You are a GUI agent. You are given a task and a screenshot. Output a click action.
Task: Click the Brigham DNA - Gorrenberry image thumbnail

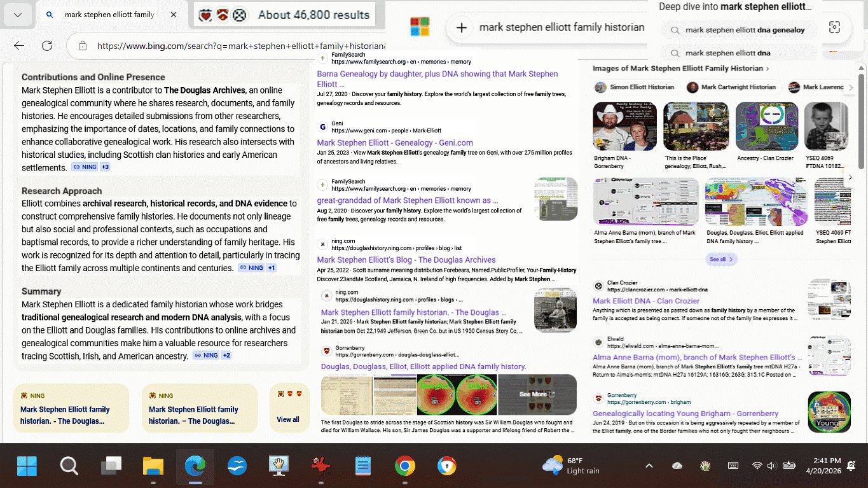click(x=624, y=127)
